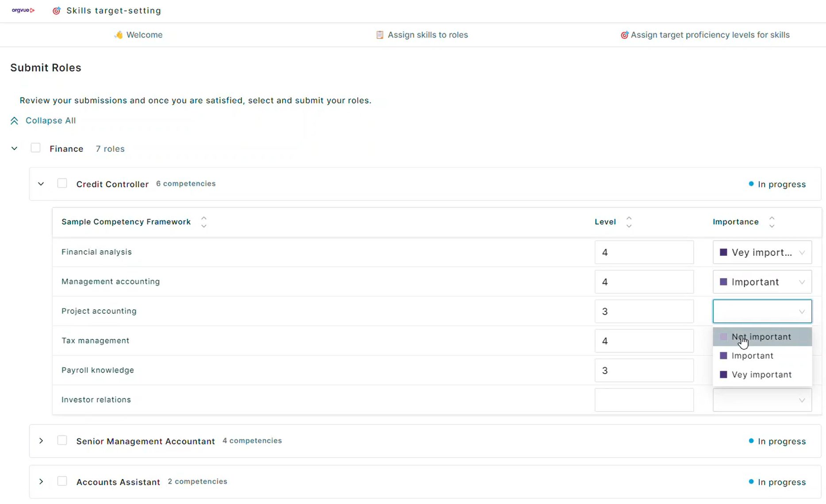Viewport: 826px width, 504px height.
Task: Tick the Finance group checkbox
Action: (35, 148)
